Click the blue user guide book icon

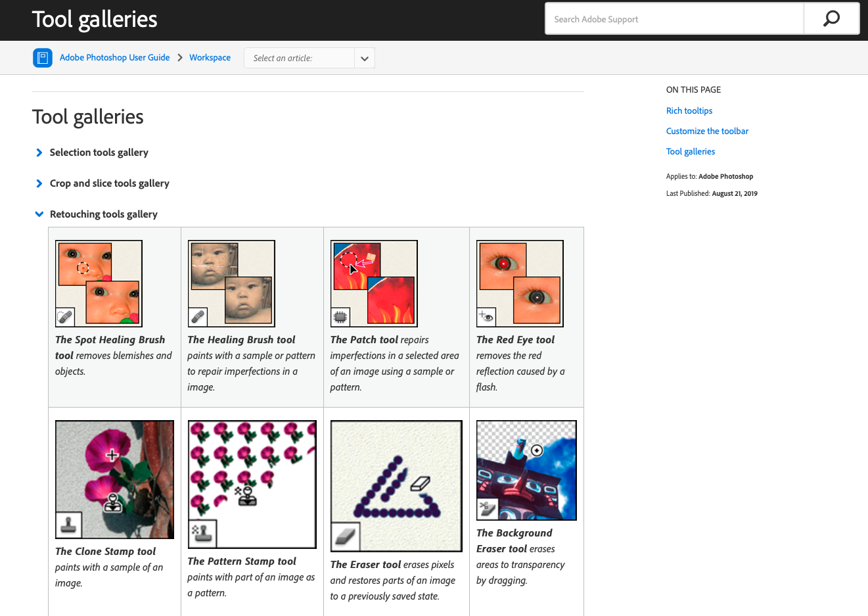tap(43, 58)
